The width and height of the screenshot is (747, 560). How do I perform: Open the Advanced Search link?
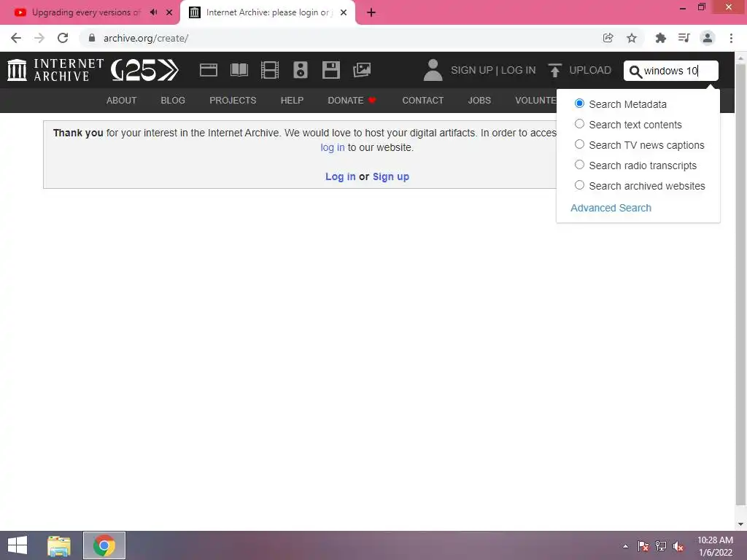coord(611,208)
